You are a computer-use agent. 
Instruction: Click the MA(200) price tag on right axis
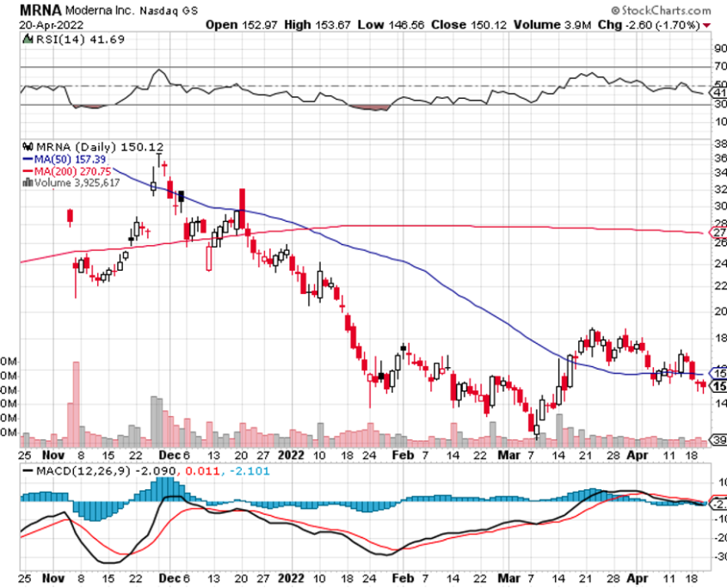tap(718, 233)
